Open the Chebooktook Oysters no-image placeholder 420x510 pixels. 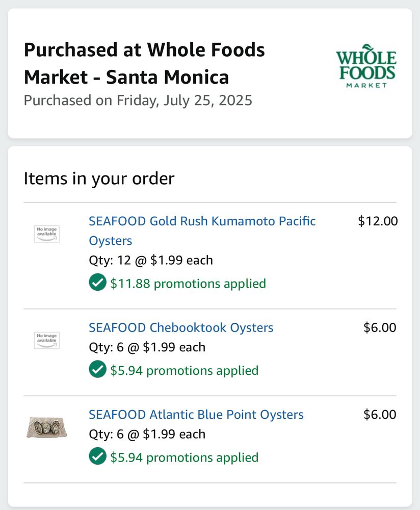[47, 340]
